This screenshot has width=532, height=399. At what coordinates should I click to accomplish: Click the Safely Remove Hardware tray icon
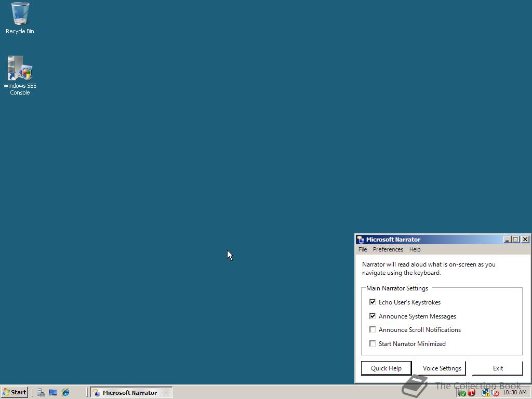461,393
